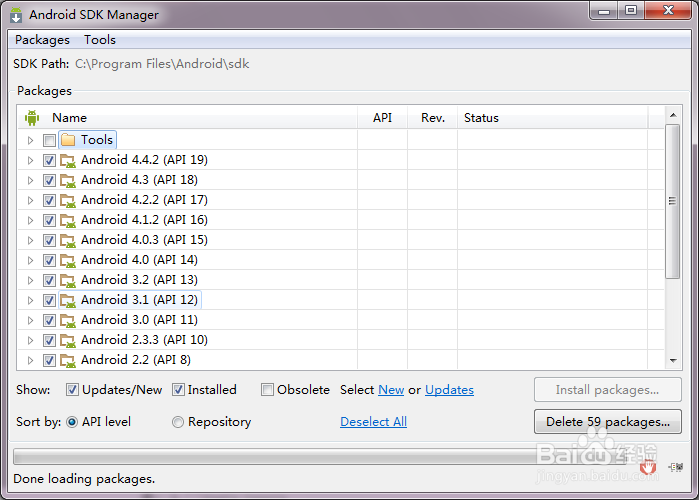
Task: Click the Android robot icon in the table header
Action: (32, 118)
